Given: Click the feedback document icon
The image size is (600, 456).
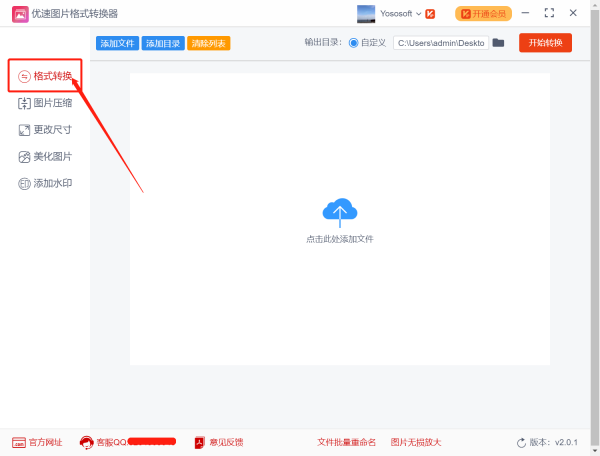Looking at the screenshot, I should click(200, 443).
